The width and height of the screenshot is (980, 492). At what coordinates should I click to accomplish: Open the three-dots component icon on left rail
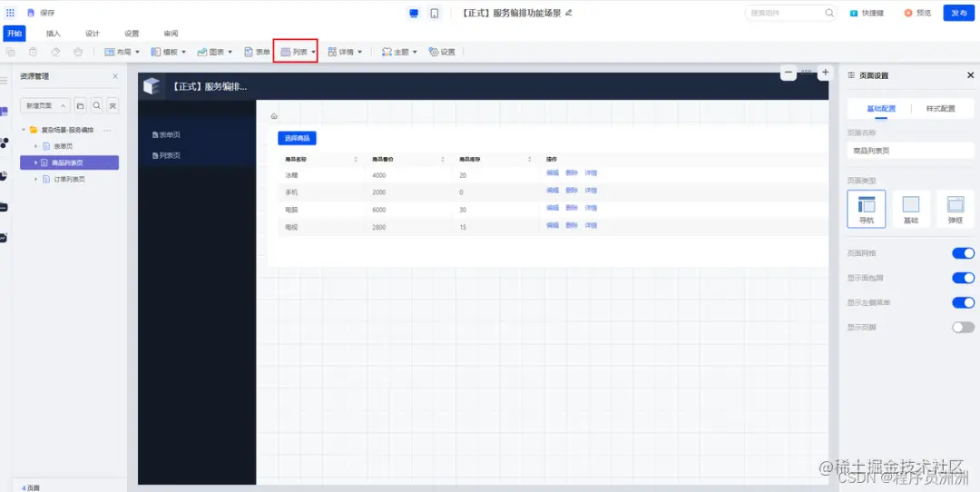[x=4, y=143]
